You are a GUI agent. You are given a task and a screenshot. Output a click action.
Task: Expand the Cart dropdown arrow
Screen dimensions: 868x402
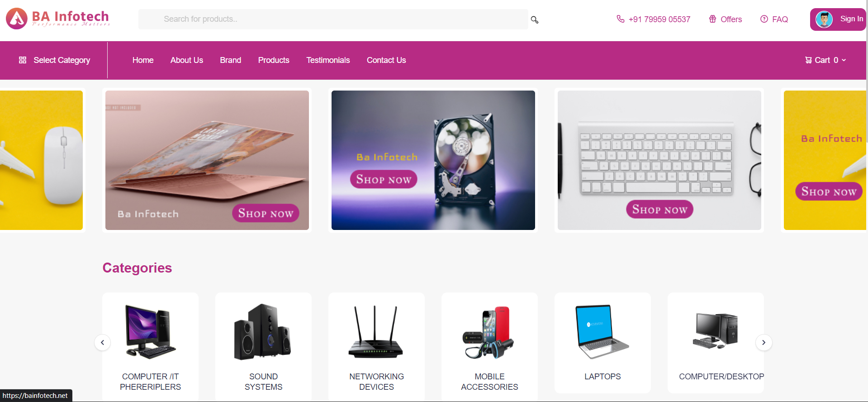pyautogui.click(x=844, y=60)
